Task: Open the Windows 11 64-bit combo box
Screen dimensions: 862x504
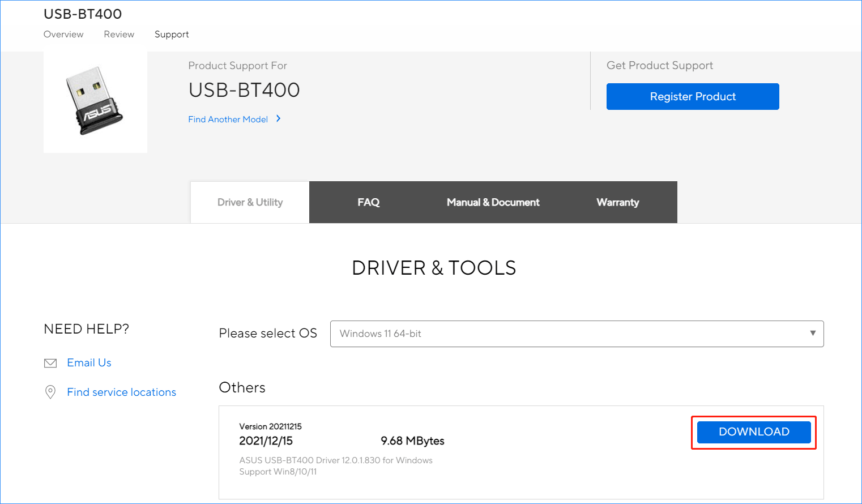Action: point(577,334)
